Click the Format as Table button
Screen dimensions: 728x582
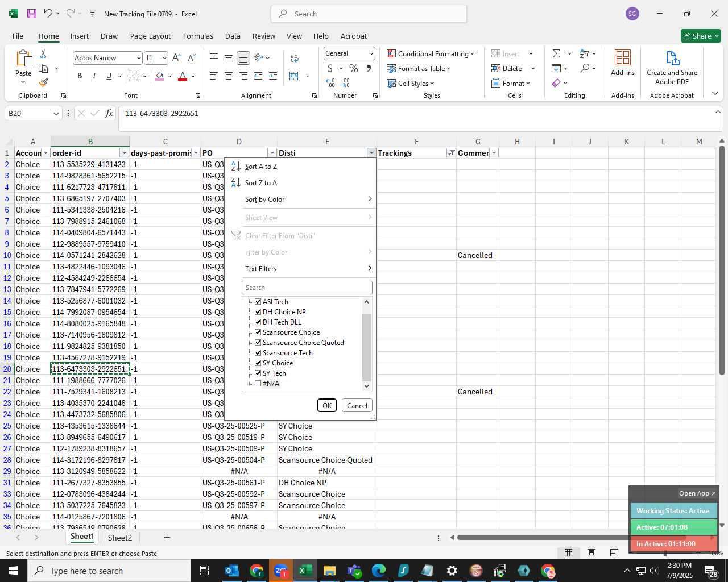[419, 68]
